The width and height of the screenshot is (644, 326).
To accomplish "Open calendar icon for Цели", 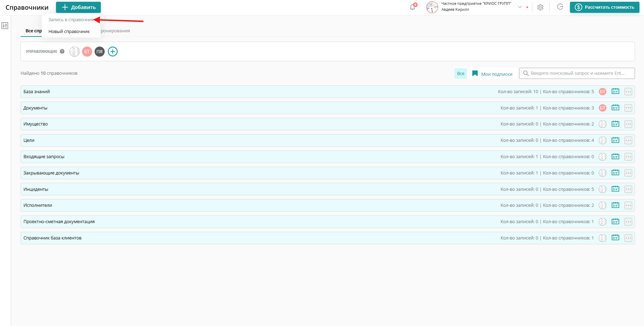I will pyautogui.click(x=615, y=140).
